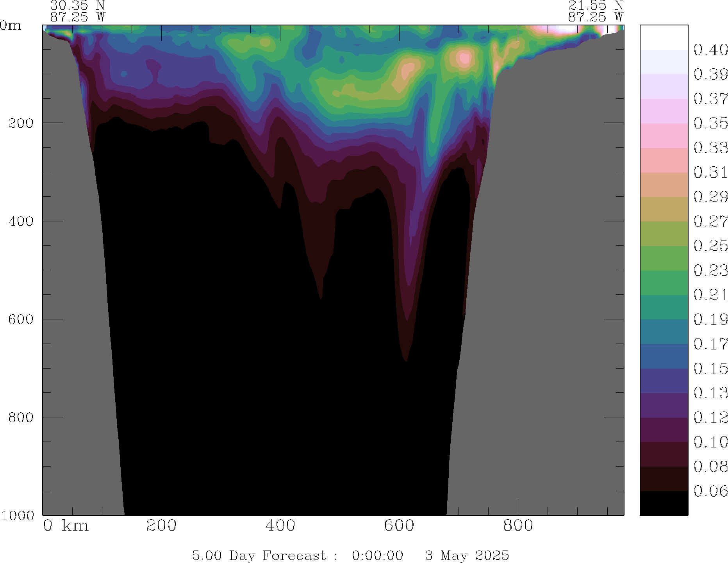
Task: Click '87.25 W' beneath the 30.35 N label
Action: [x=78, y=17]
